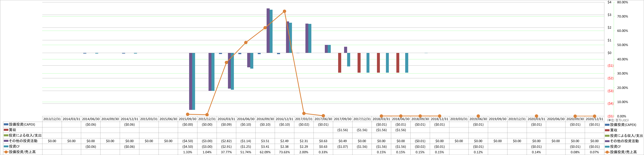This screenshot has height=155, width=644.
Task: Select the red acquisition bar at 2017/12/31
Action: click(359, 63)
